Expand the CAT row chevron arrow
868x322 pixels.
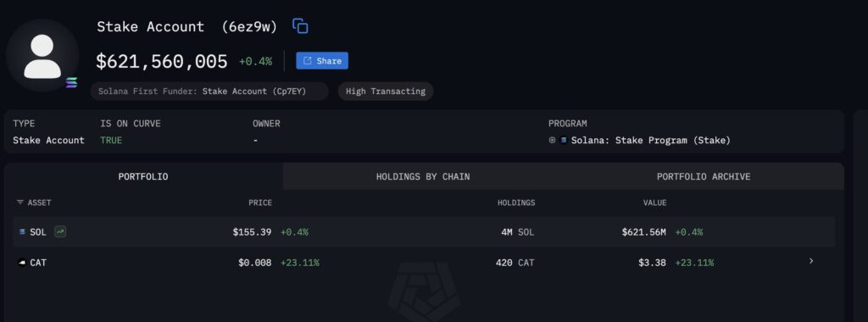click(x=811, y=261)
